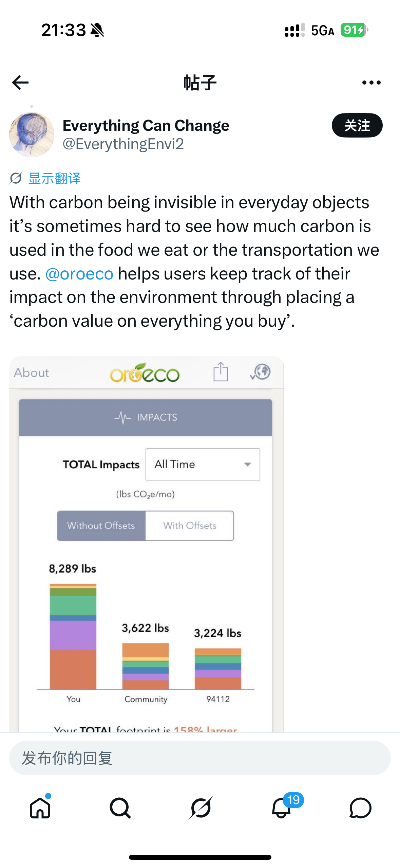
Task: Tap the purple segment in You bar
Action: (x=73, y=635)
